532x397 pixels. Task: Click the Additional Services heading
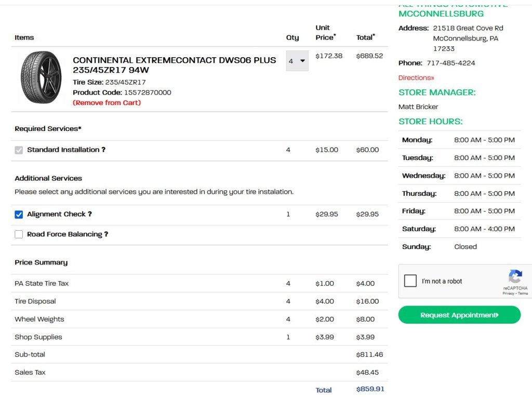48,178
